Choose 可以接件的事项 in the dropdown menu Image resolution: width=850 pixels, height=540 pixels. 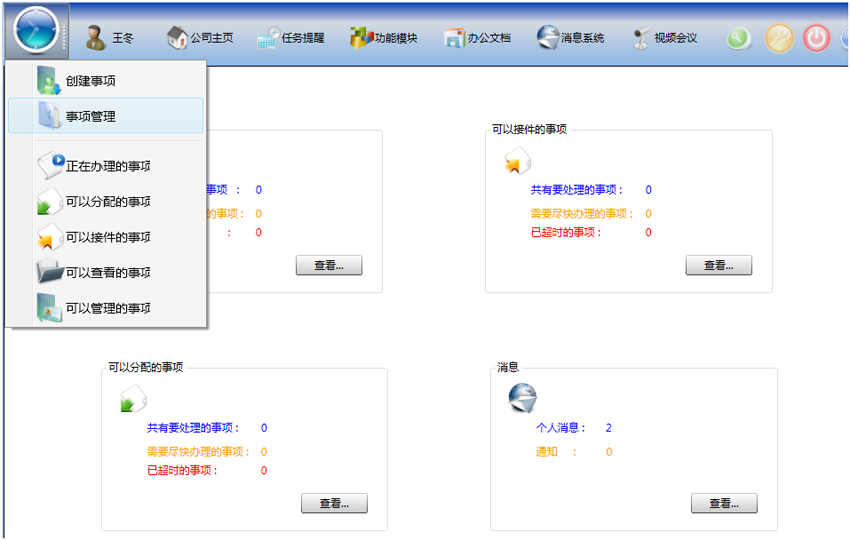(106, 237)
